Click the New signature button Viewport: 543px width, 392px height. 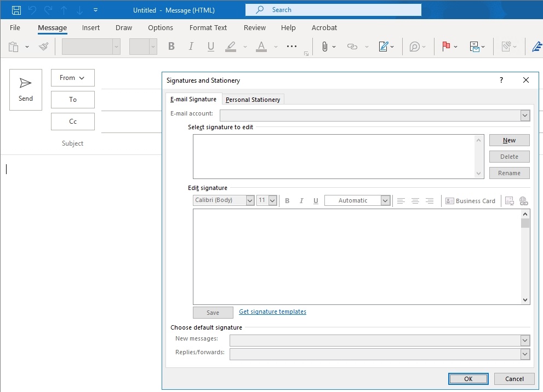pos(509,140)
